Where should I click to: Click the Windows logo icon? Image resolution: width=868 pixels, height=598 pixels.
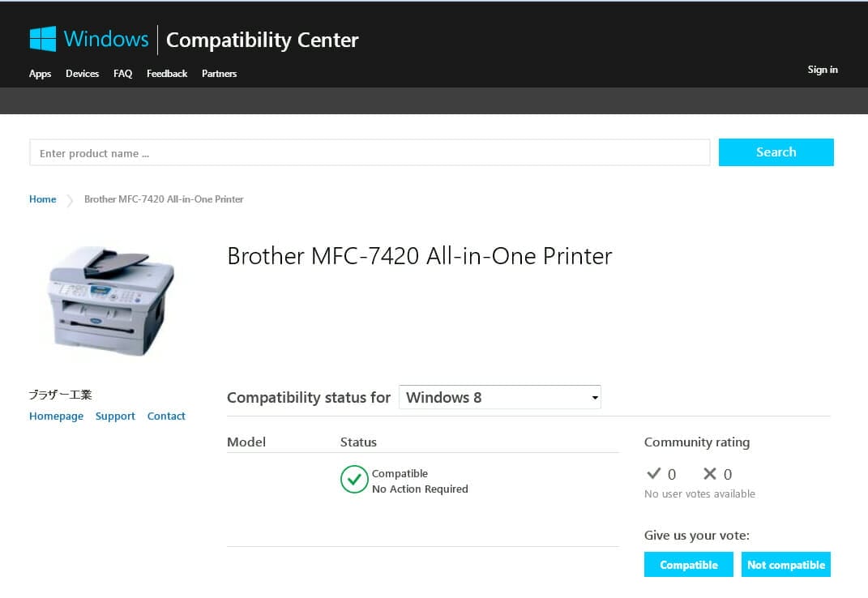43,39
